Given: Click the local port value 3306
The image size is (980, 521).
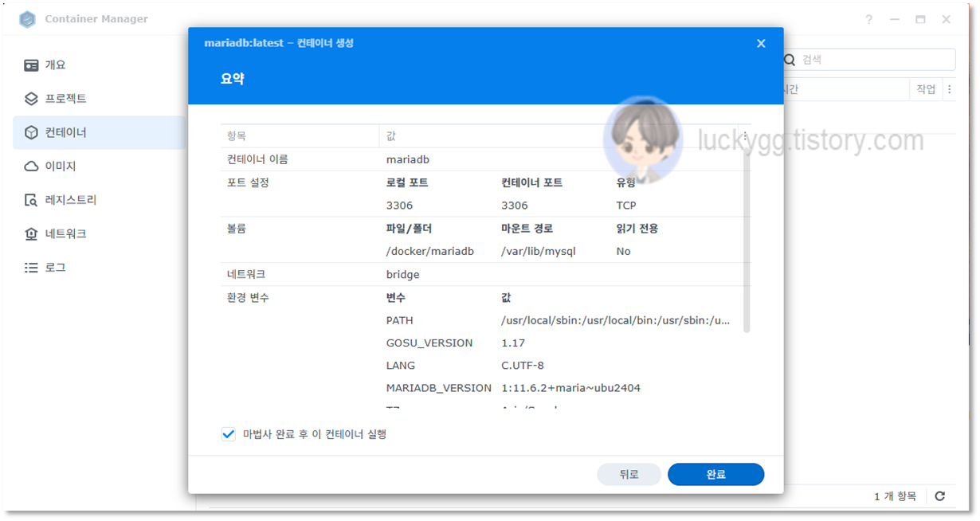Looking at the screenshot, I should pyautogui.click(x=399, y=206).
